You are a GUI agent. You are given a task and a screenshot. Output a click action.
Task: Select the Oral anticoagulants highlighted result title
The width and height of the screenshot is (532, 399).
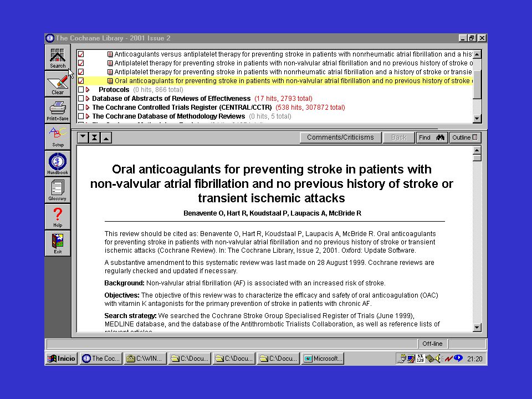click(x=294, y=81)
